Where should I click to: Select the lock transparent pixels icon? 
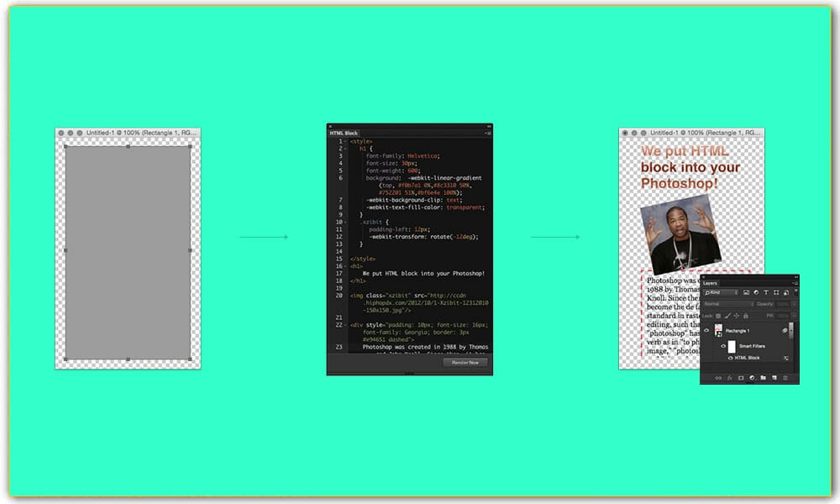tap(717, 315)
